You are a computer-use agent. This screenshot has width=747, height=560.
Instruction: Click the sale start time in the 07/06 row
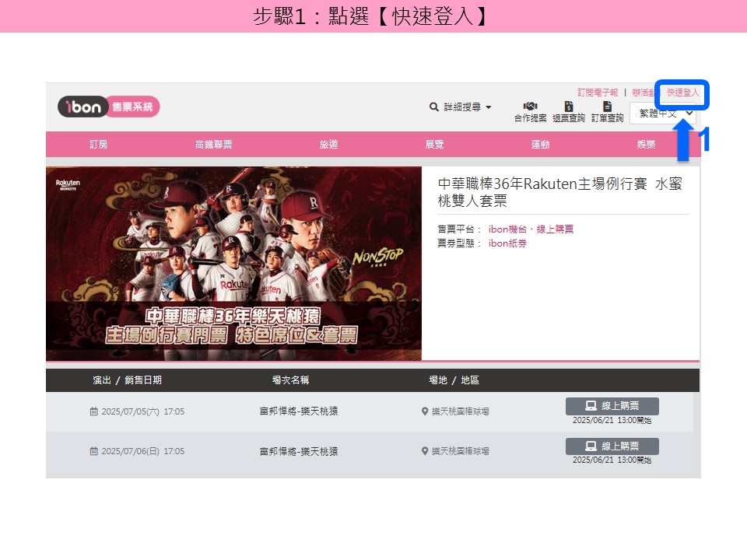tap(612, 460)
